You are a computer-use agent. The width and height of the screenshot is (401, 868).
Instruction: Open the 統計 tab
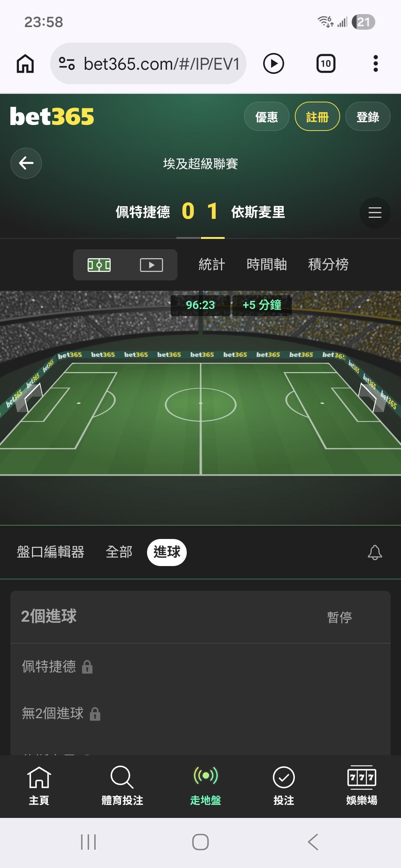coord(212,264)
